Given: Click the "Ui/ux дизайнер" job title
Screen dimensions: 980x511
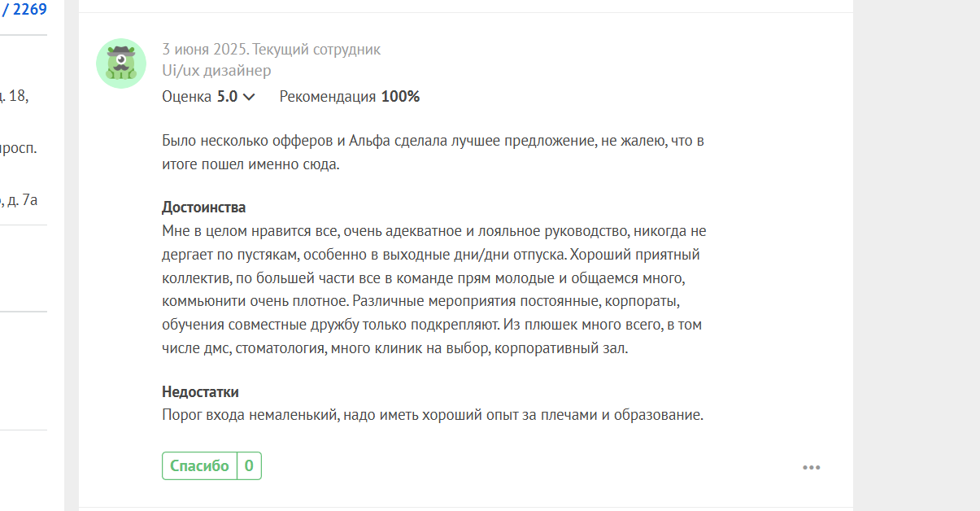Looking at the screenshot, I should pyautogui.click(x=216, y=71).
